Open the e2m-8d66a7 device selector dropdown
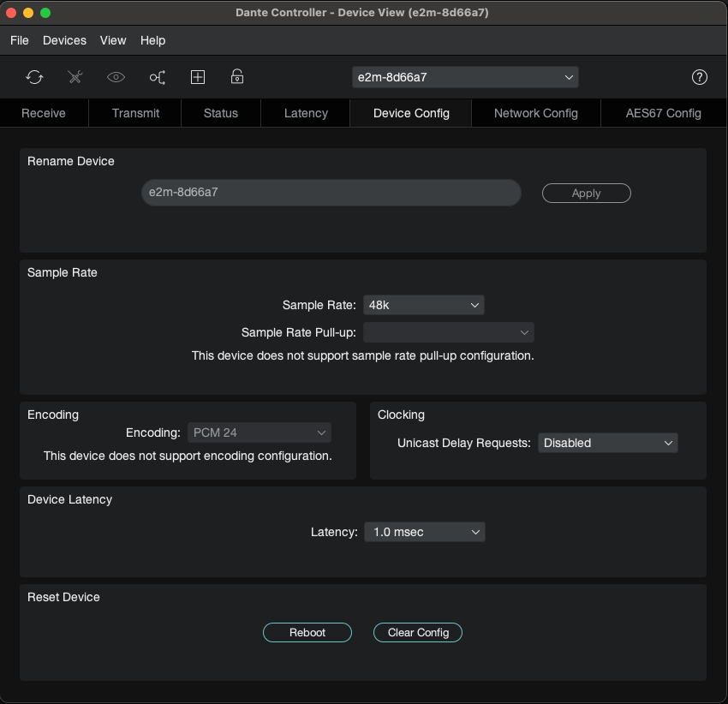728x704 pixels. 465,77
